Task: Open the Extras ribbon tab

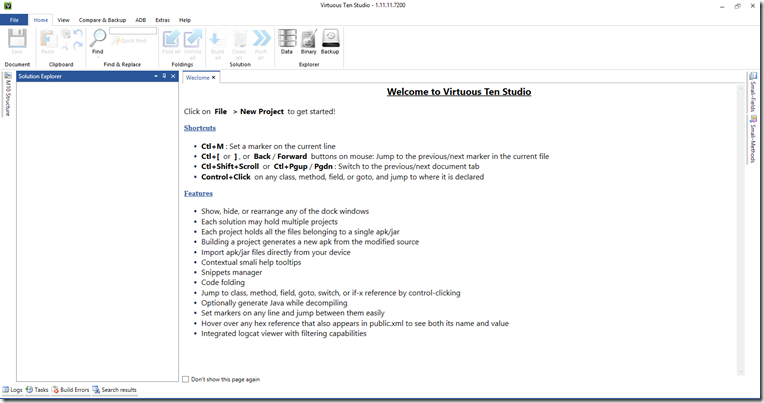Action: [x=163, y=20]
